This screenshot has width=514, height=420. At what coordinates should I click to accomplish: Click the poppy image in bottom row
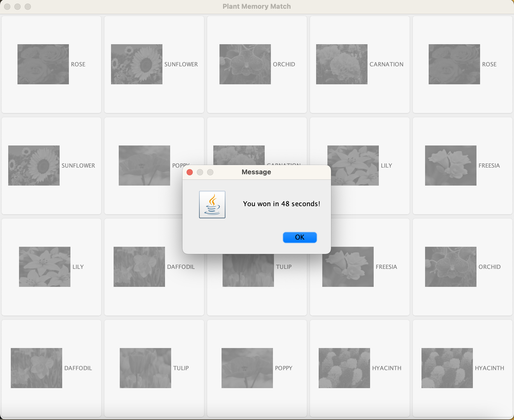click(x=247, y=368)
